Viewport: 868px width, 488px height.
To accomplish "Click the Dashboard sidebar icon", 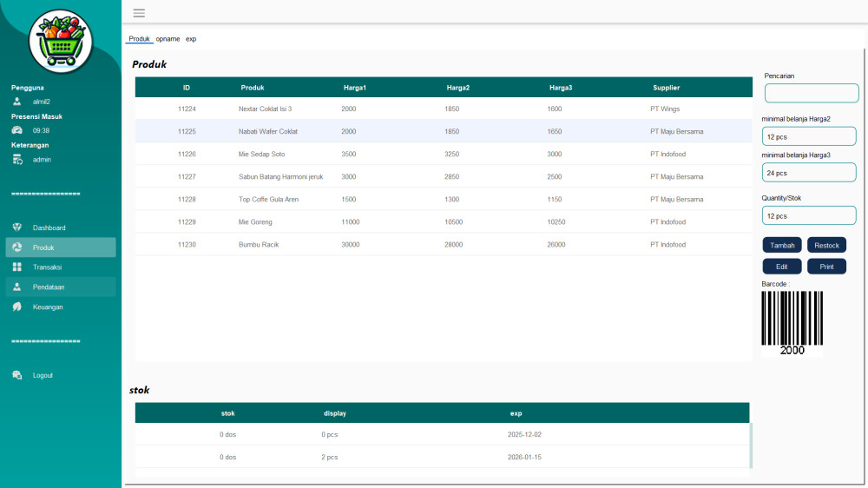I will coord(17,228).
